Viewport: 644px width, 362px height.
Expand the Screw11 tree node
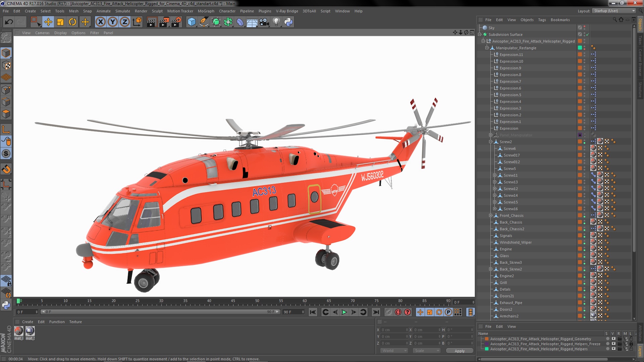pyautogui.click(x=494, y=175)
